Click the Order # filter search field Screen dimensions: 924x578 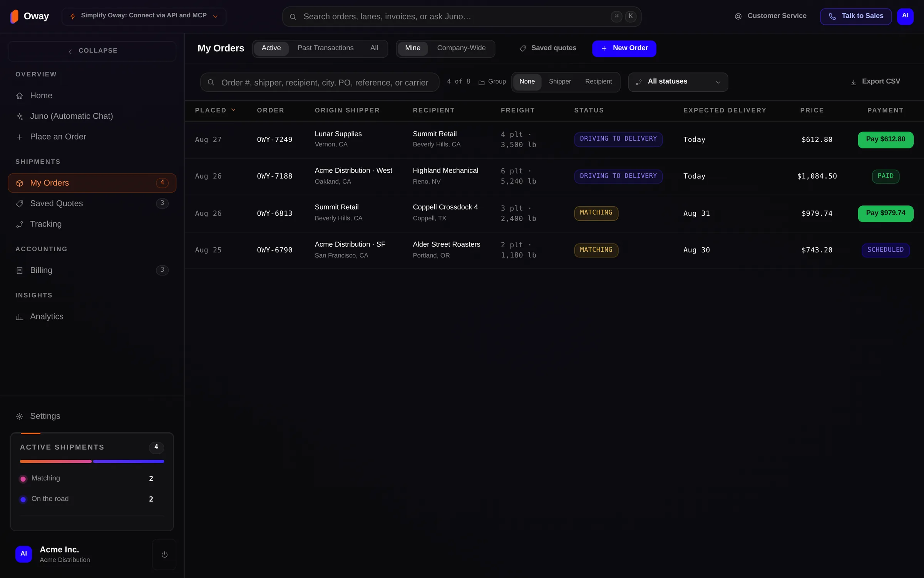point(320,82)
